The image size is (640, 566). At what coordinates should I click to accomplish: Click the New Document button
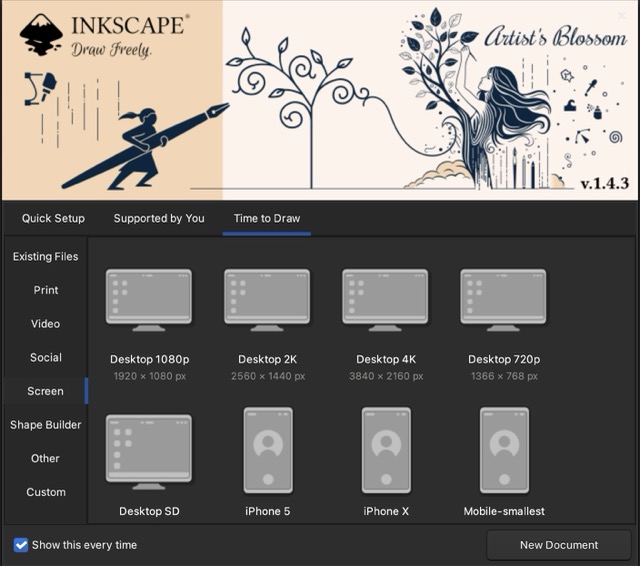pos(559,545)
